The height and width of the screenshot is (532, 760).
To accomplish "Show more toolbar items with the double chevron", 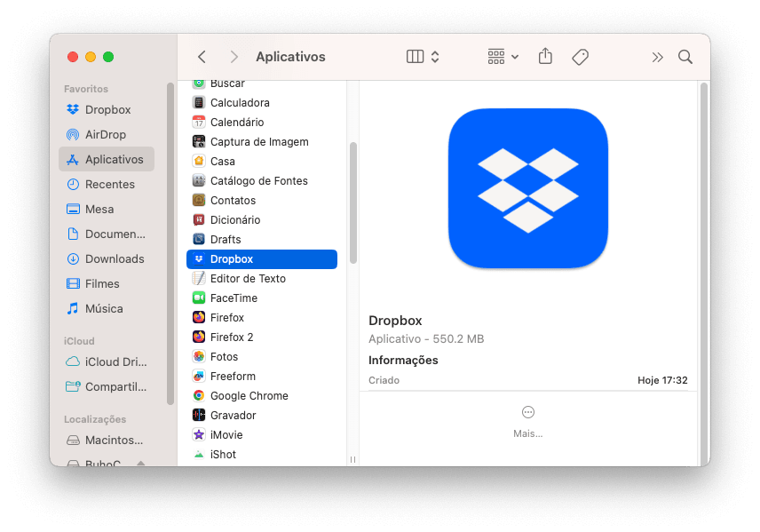I will pos(657,57).
